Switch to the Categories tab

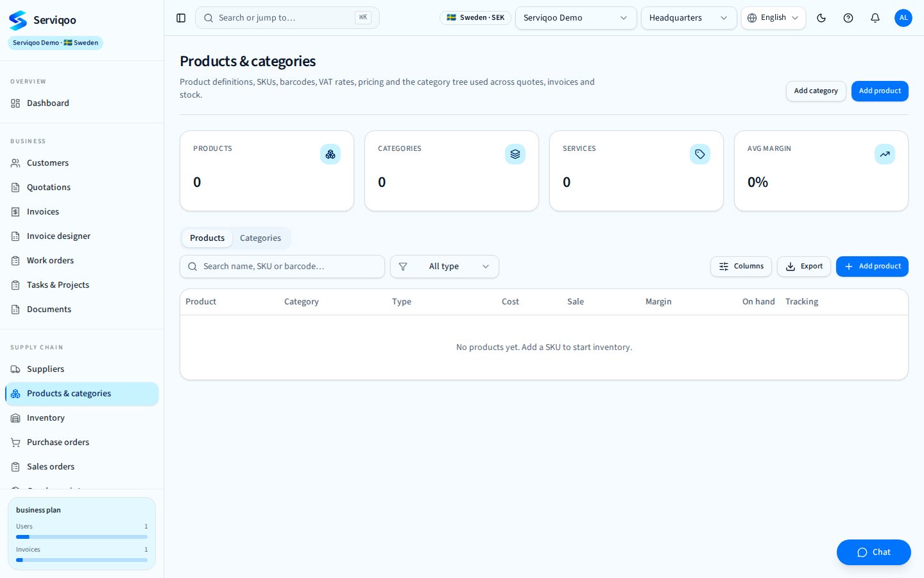tap(261, 238)
